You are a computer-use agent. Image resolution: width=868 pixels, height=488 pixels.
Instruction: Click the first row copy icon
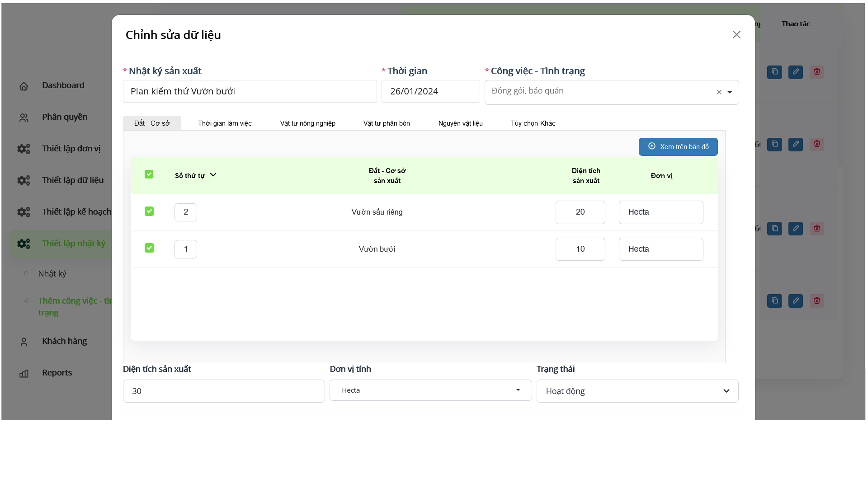point(774,72)
